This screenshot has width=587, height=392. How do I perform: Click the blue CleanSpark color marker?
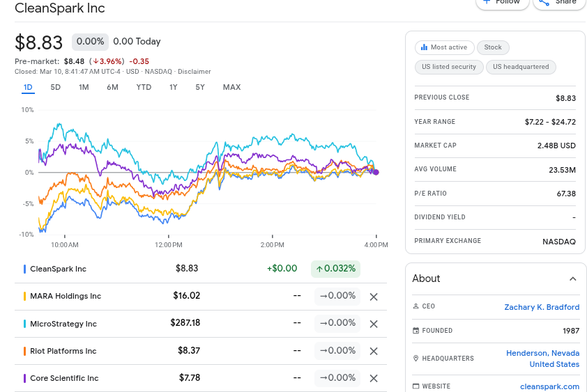[x=24, y=269]
